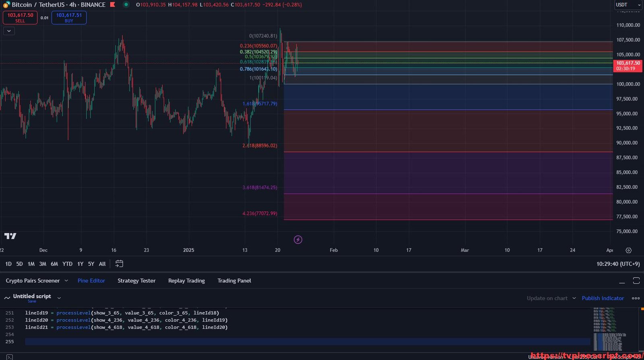The image size is (644, 360).
Task: Collapse the indicator legend chevron
Action: tap(9, 31)
